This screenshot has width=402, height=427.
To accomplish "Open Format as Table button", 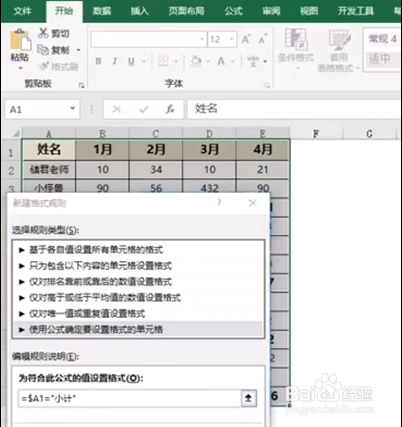I will coord(338,51).
